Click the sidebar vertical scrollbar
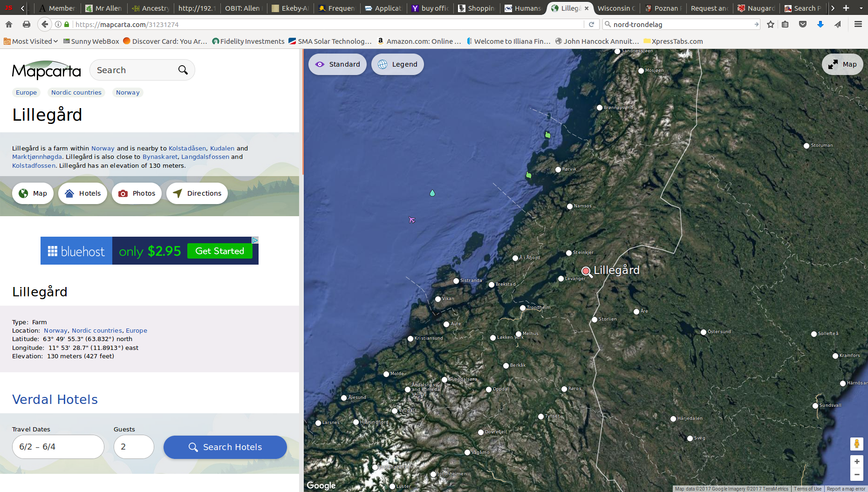 click(x=302, y=112)
